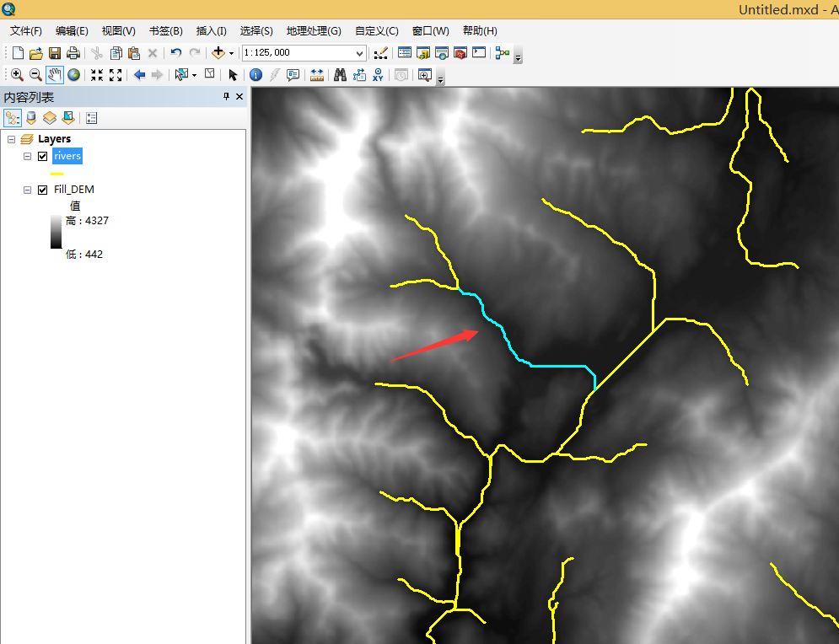Open the ModelBuilder icon
Image resolution: width=839 pixels, height=644 pixels.
(x=502, y=53)
